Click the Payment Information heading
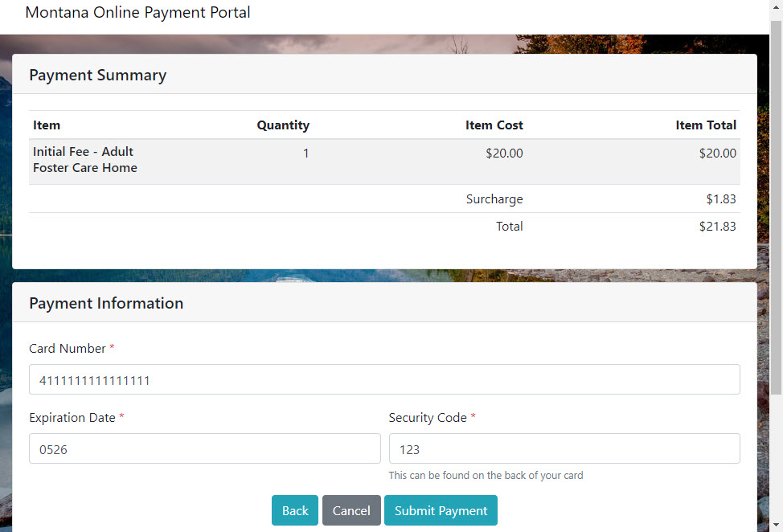The width and height of the screenshot is (783, 532). point(106,303)
